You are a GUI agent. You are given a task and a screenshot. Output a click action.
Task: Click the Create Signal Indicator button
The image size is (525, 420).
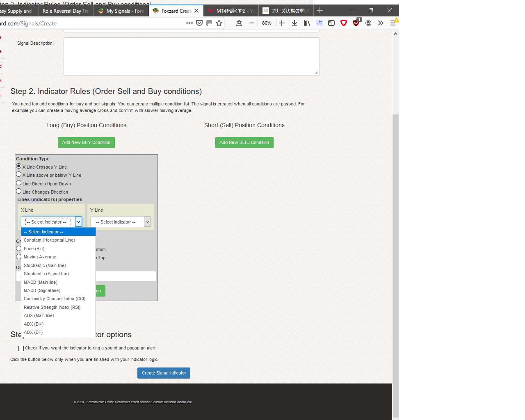click(x=164, y=373)
